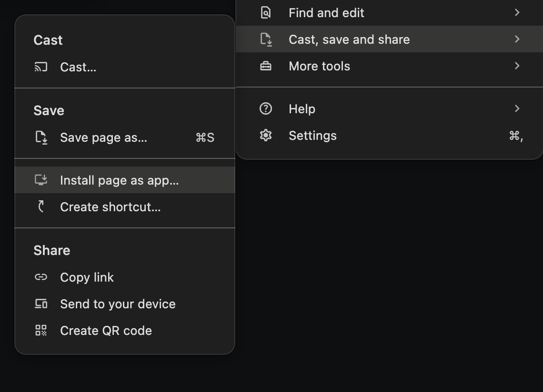Click the Create QR code icon
This screenshot has width=543, height=392.
coord(41,331)
